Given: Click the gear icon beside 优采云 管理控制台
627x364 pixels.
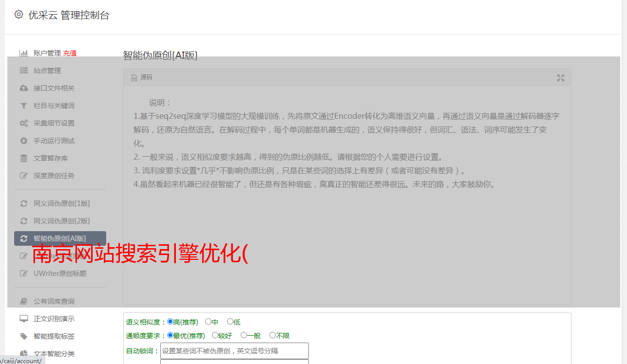Looking at the screenshot, I should pos(19,15).
